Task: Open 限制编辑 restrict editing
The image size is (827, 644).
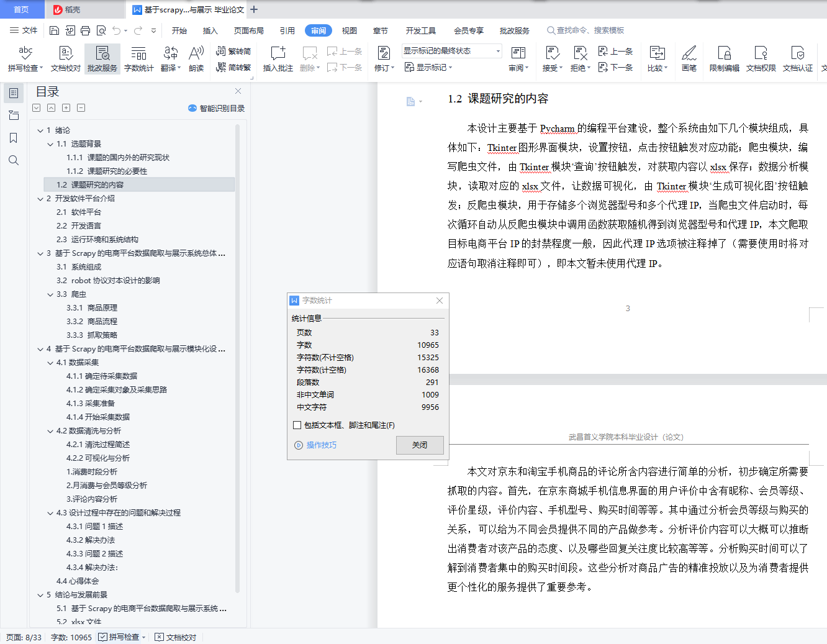Action: (x=725, y=59)
